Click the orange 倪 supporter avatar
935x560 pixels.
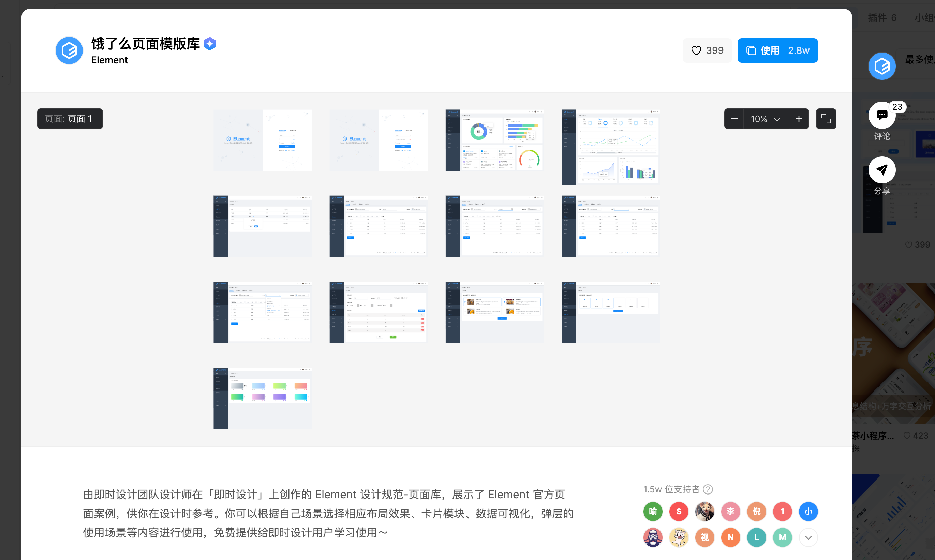757,512
